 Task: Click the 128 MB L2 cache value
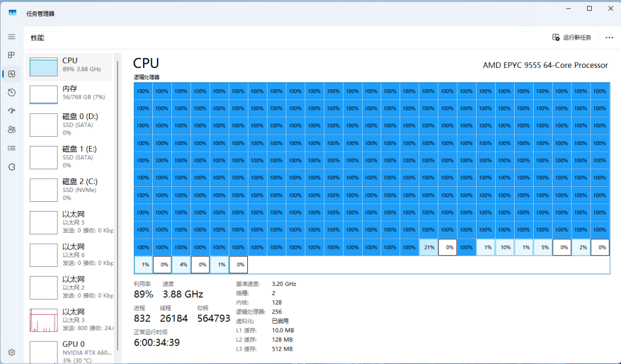click(282, 339)
